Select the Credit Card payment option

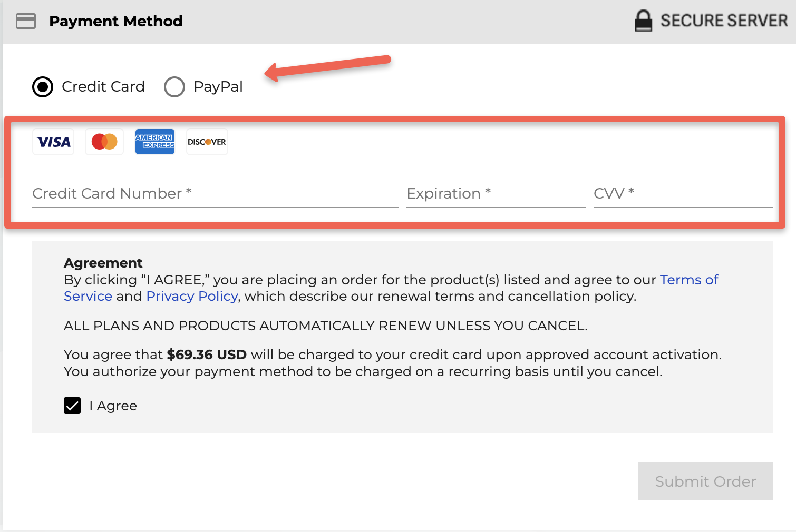42,86
